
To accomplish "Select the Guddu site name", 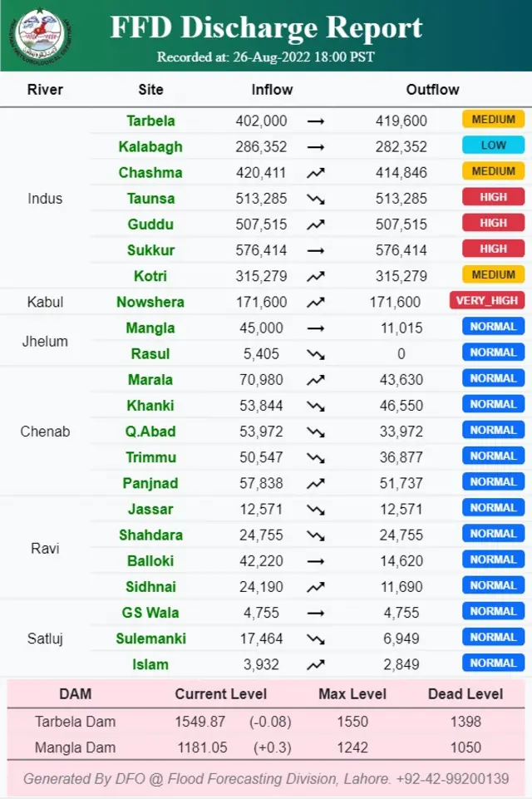I will pyautogui.click(x=150, y=224).
